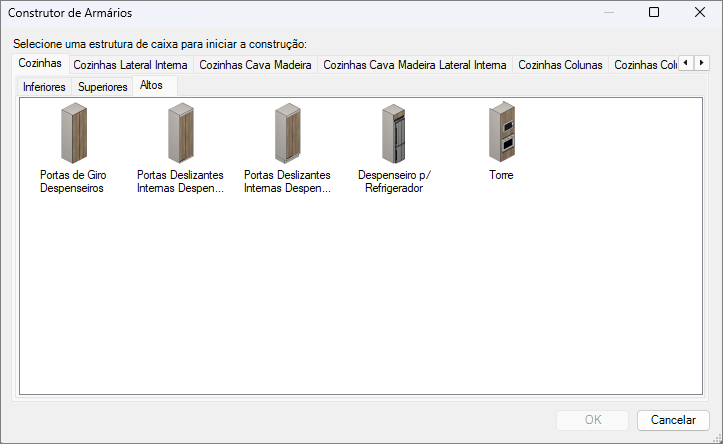Show more tabs with the right arrow
The width and height of the screenshot is (723, 444).
[702, 63]
